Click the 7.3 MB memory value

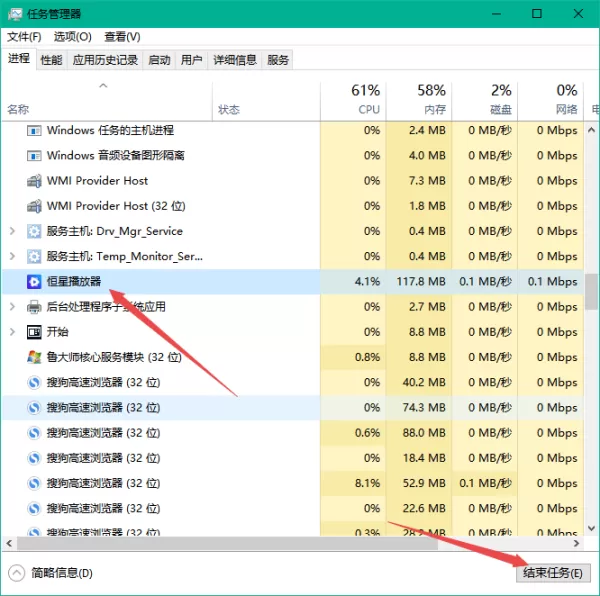pyautogui.click(x=427, y=181)
